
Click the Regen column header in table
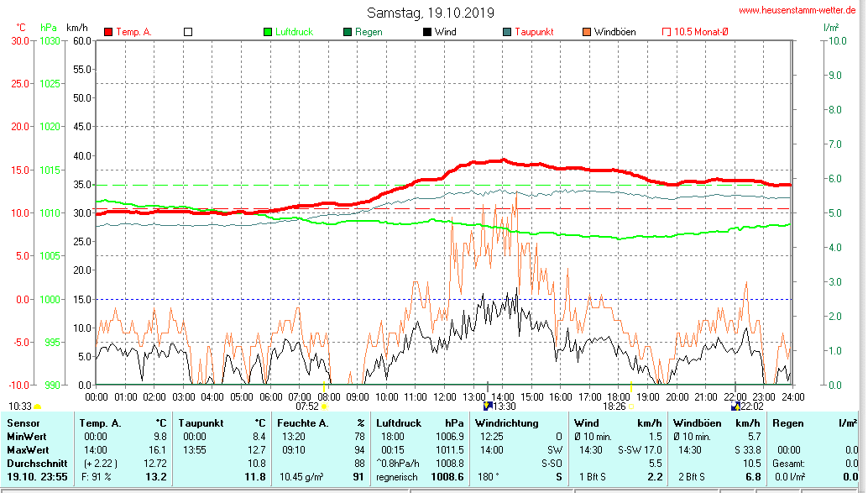[788, 423]
